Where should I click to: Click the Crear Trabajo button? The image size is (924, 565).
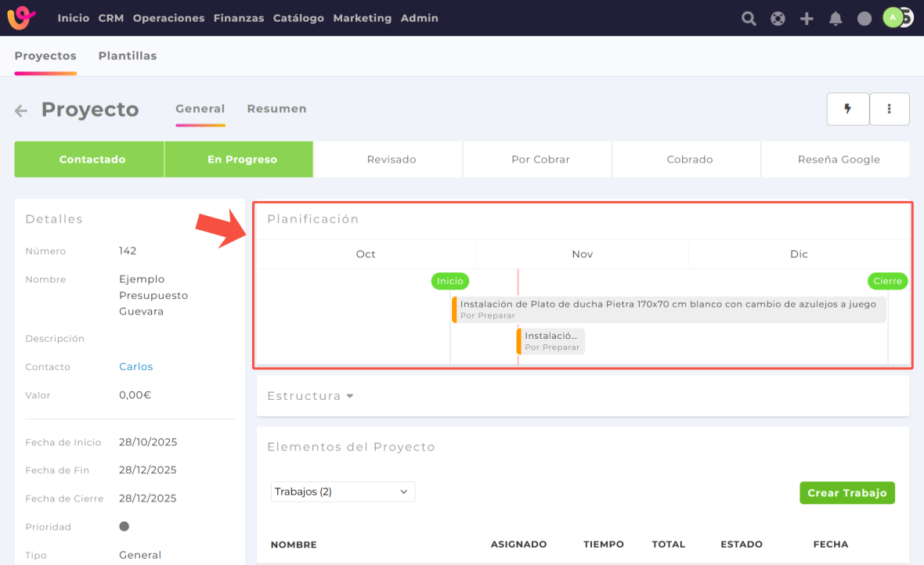[x=846, y=493]
